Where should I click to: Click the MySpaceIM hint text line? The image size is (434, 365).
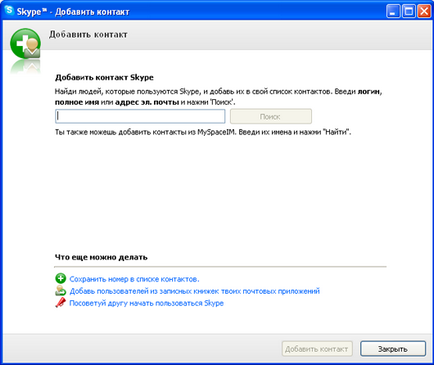(x=203, y=132)
